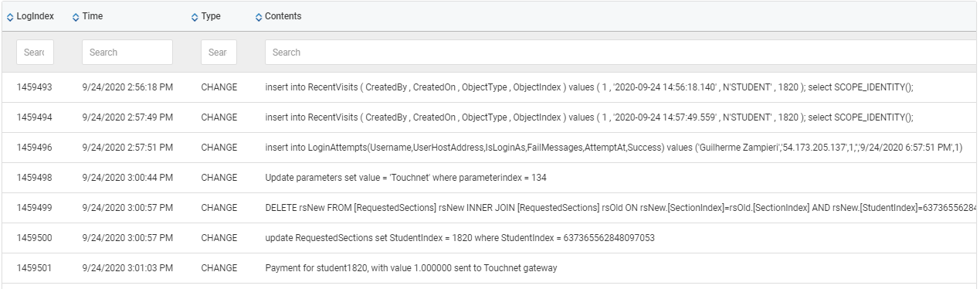Sort by LogIndex column arrow icon
The image size is (980, 289).
(10, 17)
